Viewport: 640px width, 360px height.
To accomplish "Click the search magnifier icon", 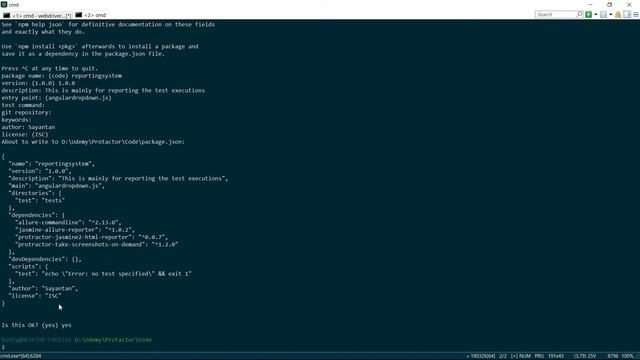I will [x=580, y=15].
